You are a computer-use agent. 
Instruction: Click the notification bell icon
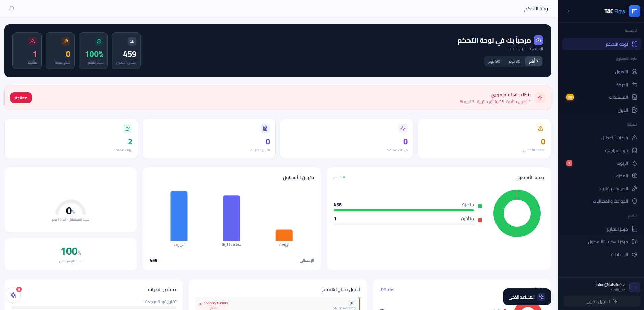pos(12,9)
